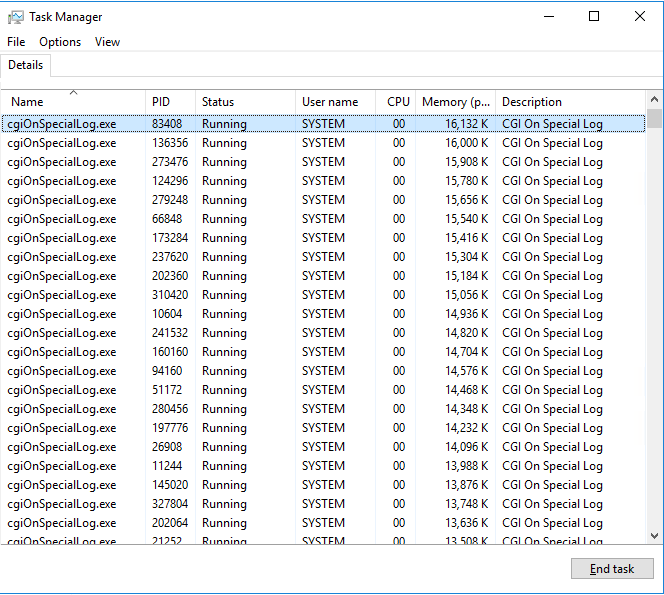The image size is (664, 595).
Task: Select the process with PID 160160
Action: (x=323, y=352)
